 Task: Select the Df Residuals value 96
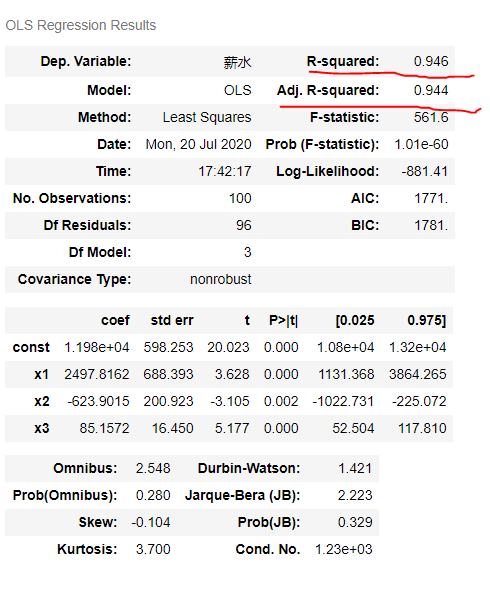tap(243, 225)
